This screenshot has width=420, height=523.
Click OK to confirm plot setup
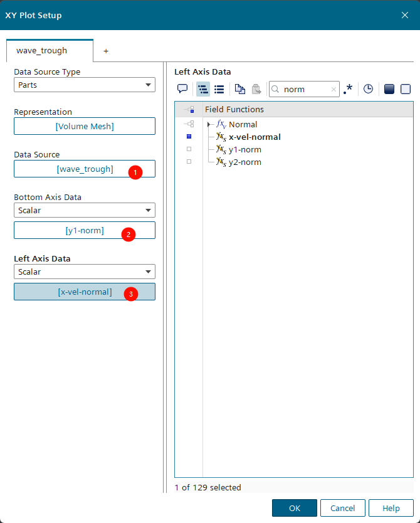click(294, 508)
